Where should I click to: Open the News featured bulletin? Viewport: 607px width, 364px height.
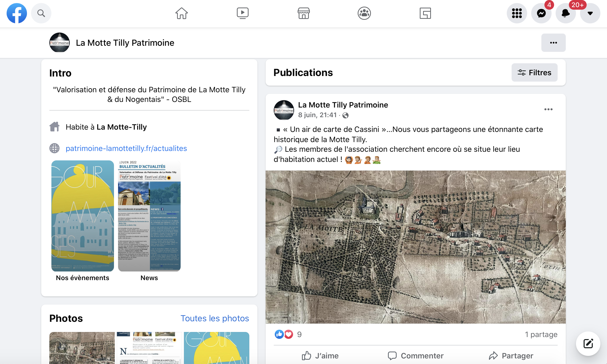[x=149, y=216]
